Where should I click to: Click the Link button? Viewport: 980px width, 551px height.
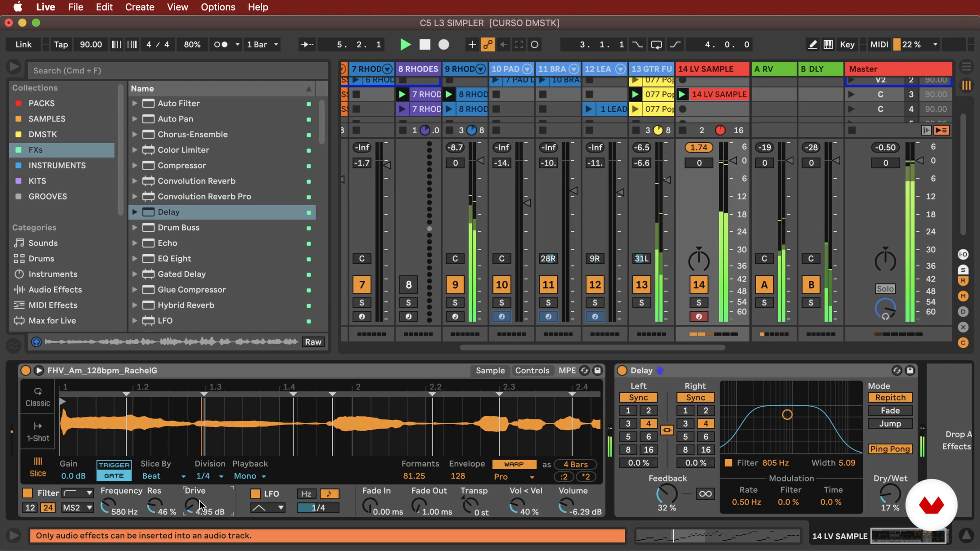coord(23,44)
